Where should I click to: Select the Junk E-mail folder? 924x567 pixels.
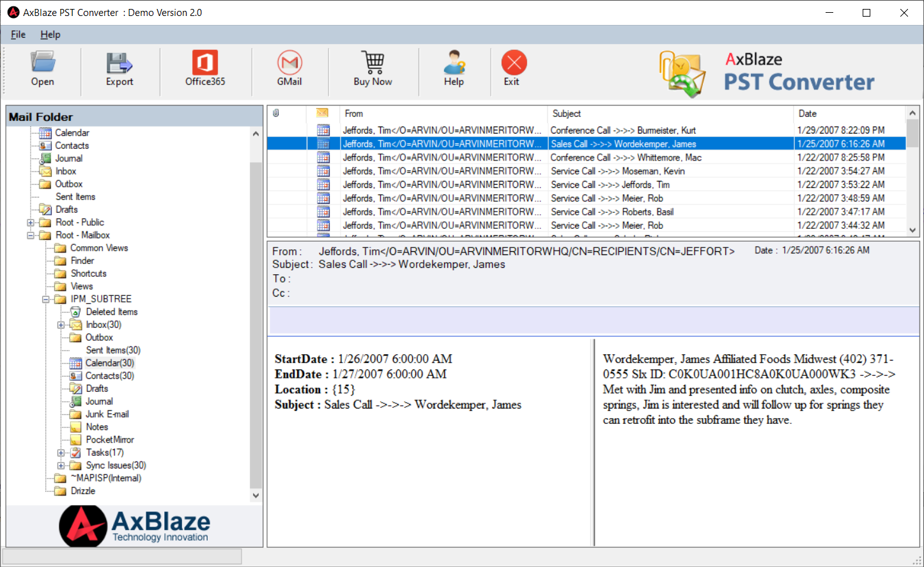[x=107, y=414]
